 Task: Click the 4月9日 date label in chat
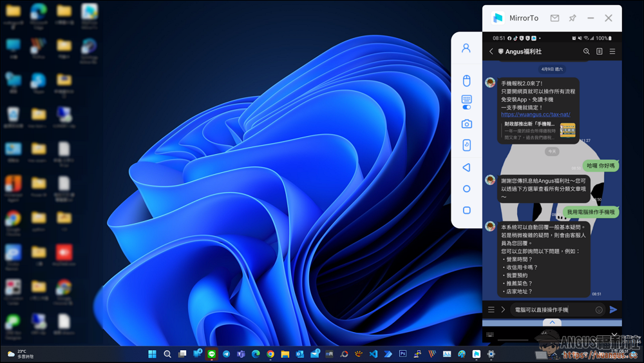(x=552, y=69)
